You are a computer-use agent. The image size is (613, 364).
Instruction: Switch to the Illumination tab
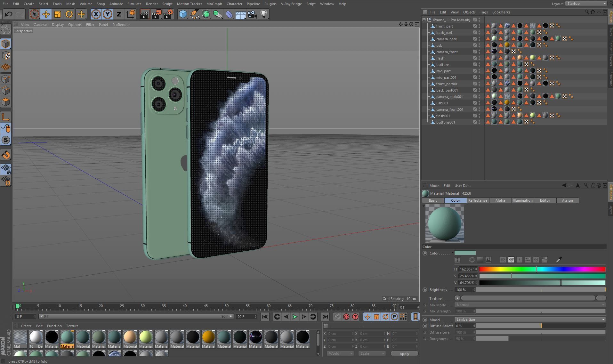tap(522, 200)
